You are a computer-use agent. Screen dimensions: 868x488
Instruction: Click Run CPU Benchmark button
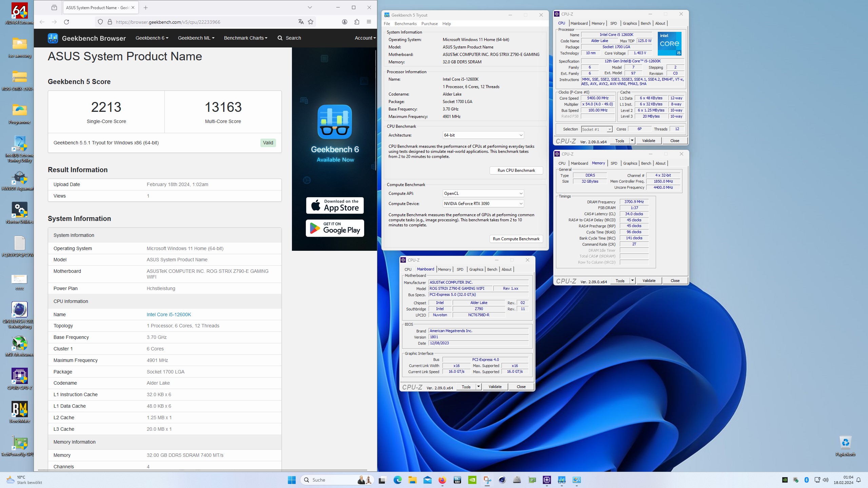516,170
